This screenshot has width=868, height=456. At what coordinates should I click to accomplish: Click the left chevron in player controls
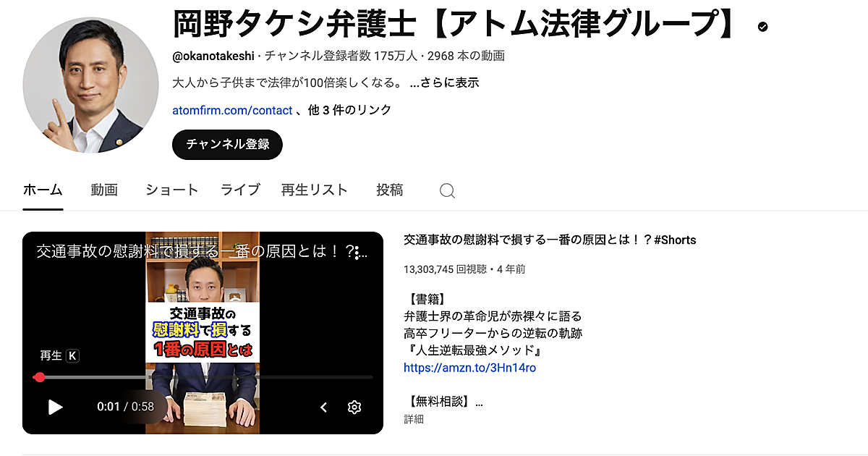[323, 408]
